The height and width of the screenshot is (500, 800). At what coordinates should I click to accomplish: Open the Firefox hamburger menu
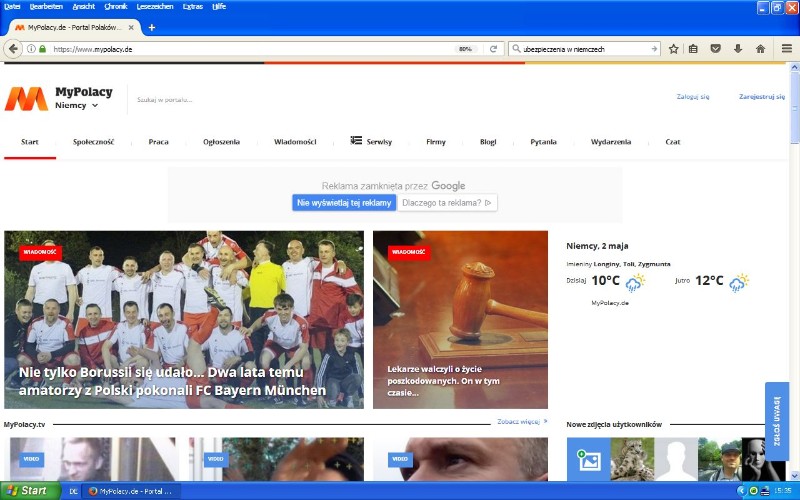(787, 48)
